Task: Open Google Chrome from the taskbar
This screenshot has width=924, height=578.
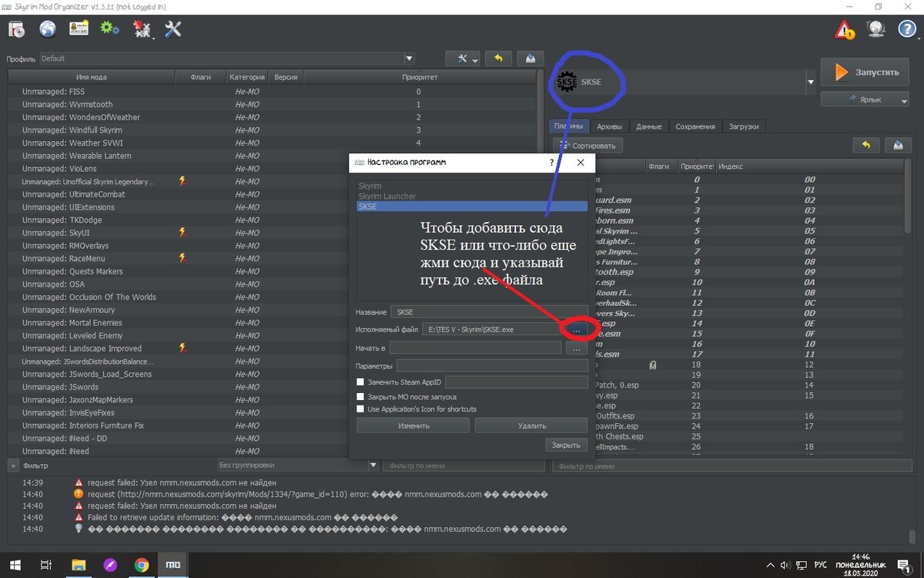Action: pos(142,564)
